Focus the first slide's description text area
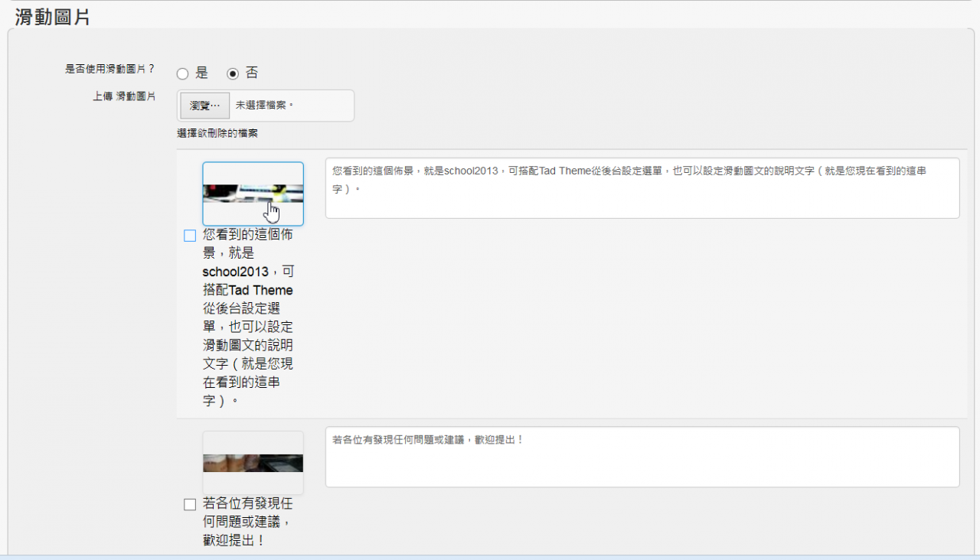The height and width of the screenshot is (560, 980). coord(642,188)
